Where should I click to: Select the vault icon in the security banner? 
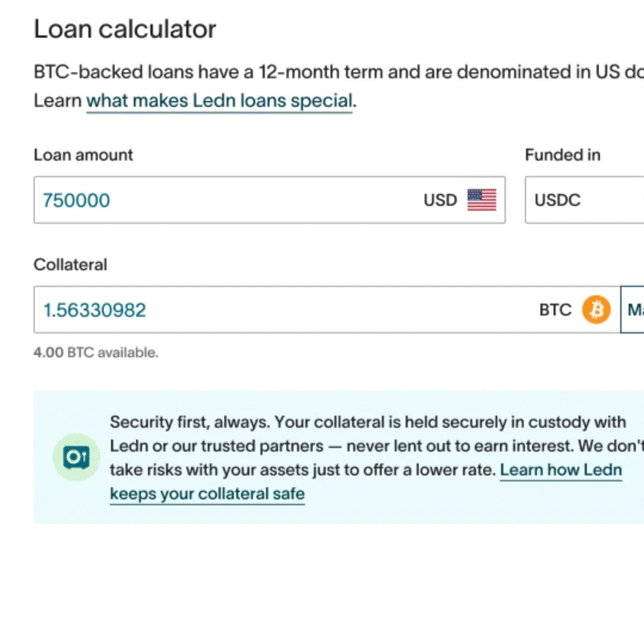(x=76, y=457)
